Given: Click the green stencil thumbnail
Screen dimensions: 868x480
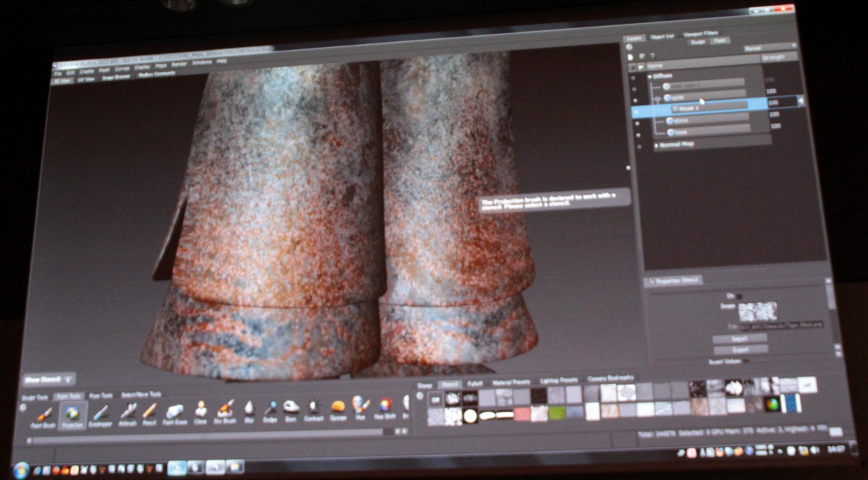Looking at the screenshot, I should click(x=558, y=413).
